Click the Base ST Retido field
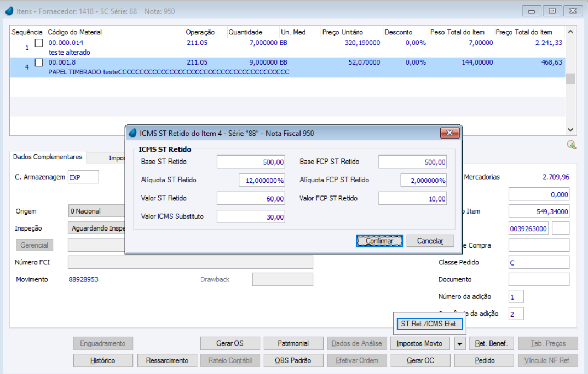Viewport: 588px width, 374px height. (251, 162)
